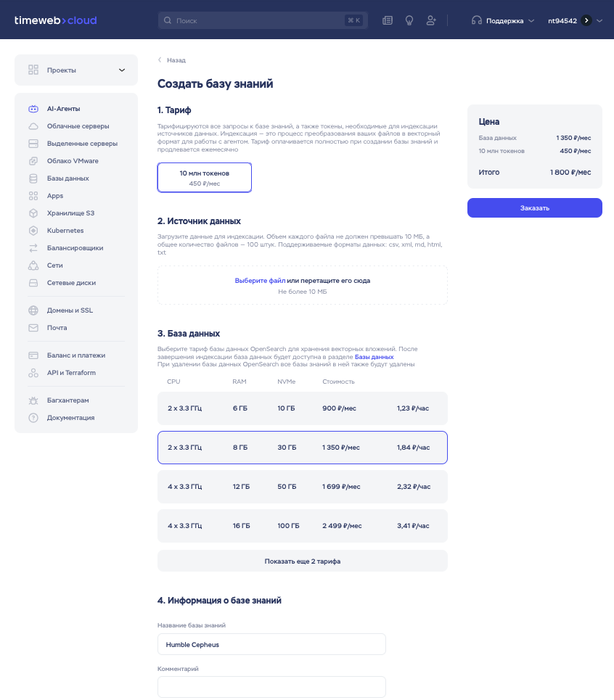Click the Выберите файл link
The height and width of the screenshot is (700, 614).
point(259,280)
